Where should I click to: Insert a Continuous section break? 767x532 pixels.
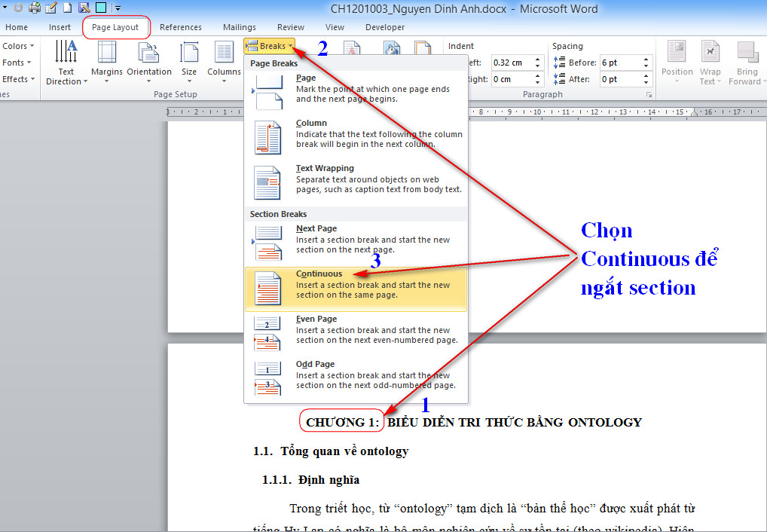[x=356, y=289]
